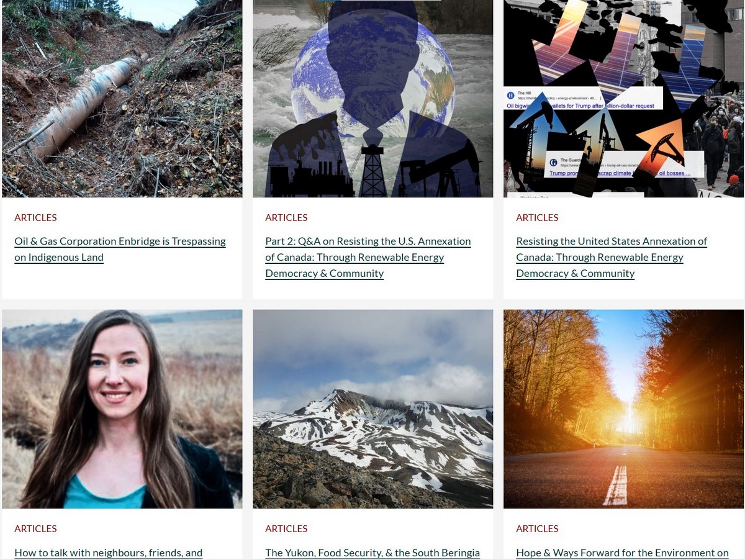Open the solar panels and pumpjacks collage image
Viewport: 745px width, 560px height.
click(x=623, y=99)
